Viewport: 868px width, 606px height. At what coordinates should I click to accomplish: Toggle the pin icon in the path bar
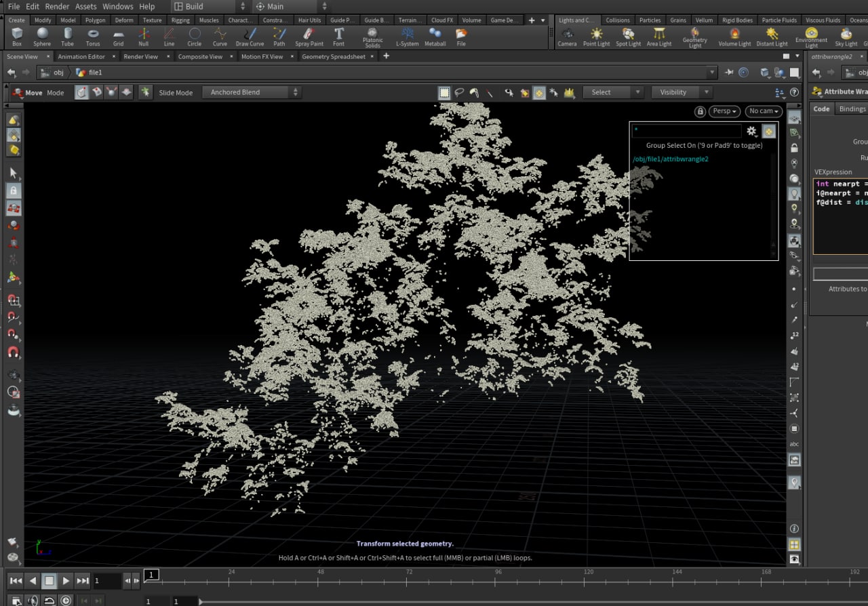(729, 73)
